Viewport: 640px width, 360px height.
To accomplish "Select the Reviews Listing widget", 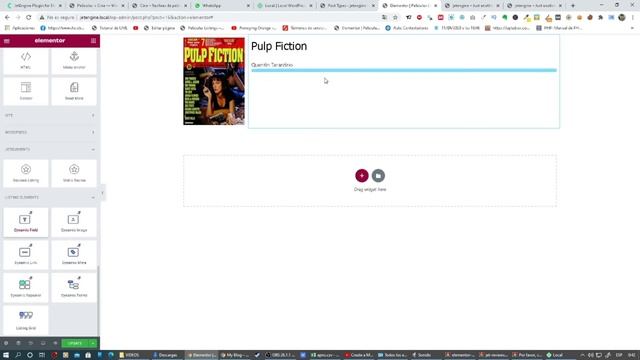I will pos(26,173).
